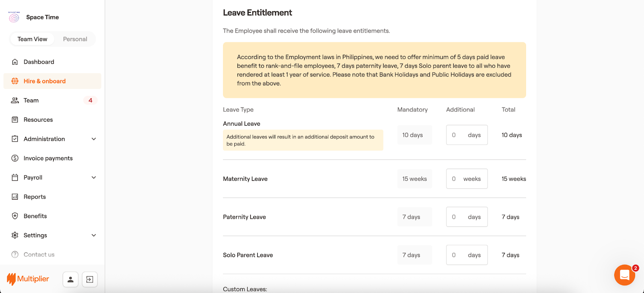The image size is (644, 293).
Task: Click the Multiplier brand logo
Action: click(x=28, y=279)
